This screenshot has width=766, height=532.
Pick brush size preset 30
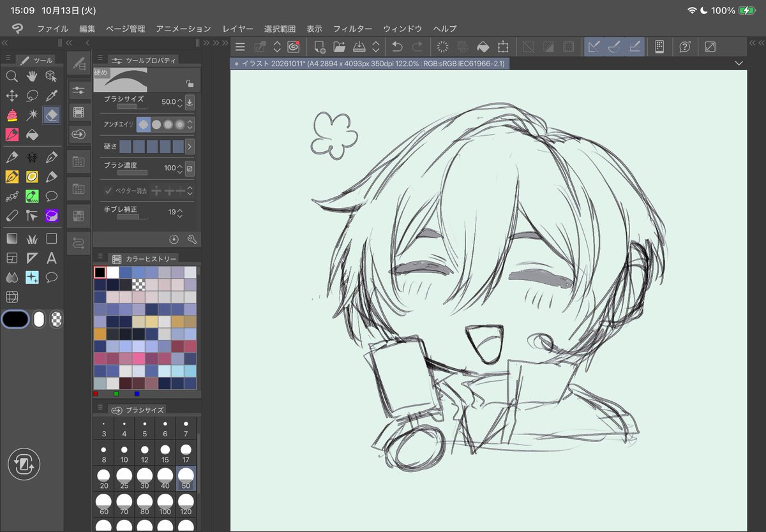click(x=144, y=478)
